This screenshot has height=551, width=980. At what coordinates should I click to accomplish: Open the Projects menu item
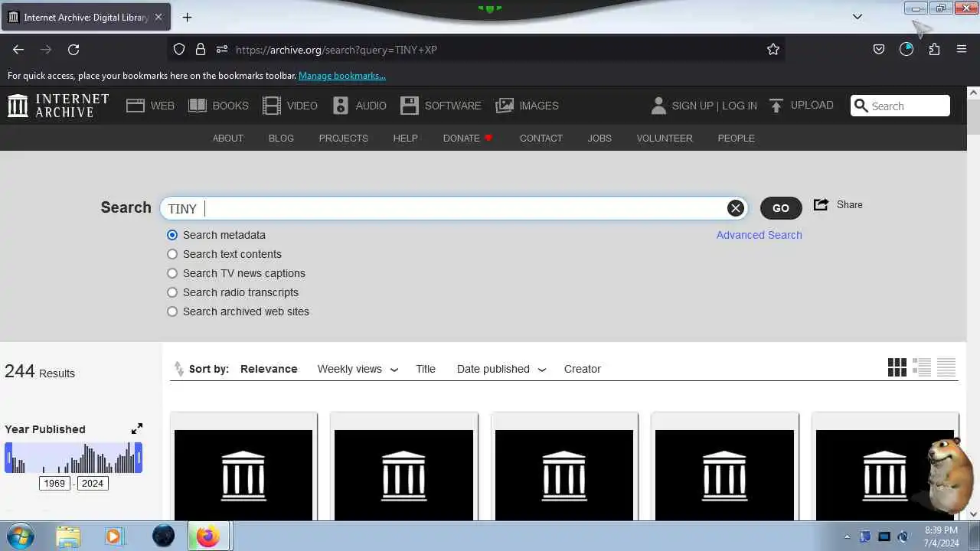pos(344,139)
